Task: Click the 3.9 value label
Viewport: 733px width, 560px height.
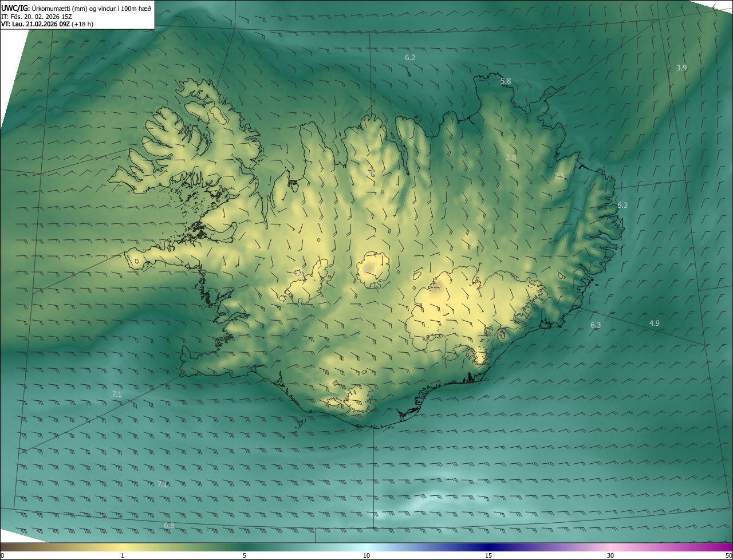Action: (681, 68)
